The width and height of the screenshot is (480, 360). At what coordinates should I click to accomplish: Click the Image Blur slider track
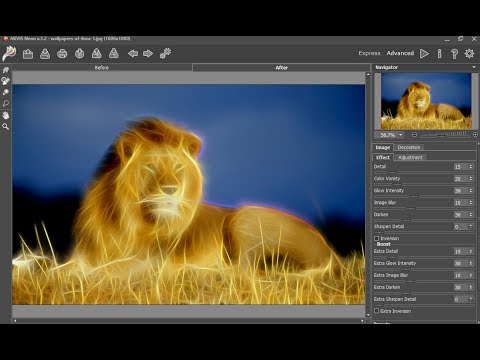pyautogui.click(x=423, y=209)
